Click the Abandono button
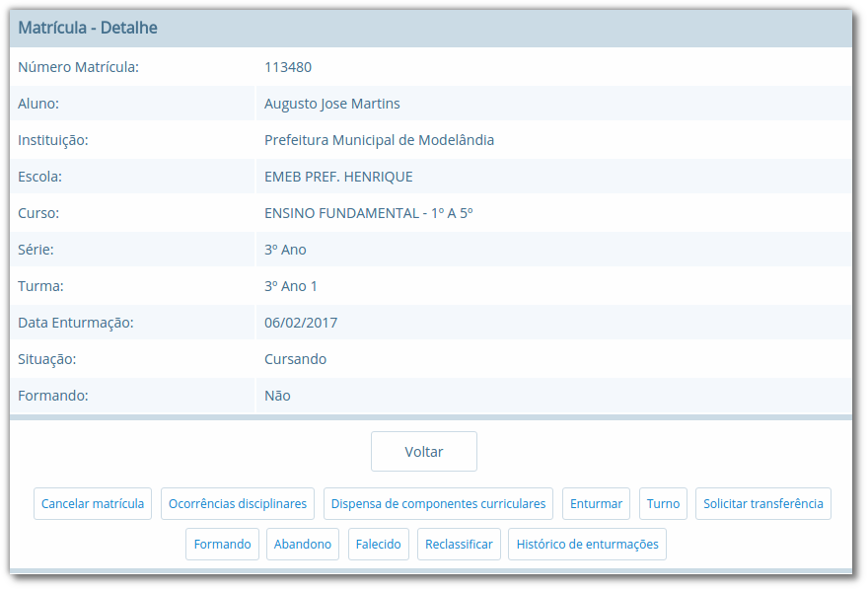 [x=302, y=544]
